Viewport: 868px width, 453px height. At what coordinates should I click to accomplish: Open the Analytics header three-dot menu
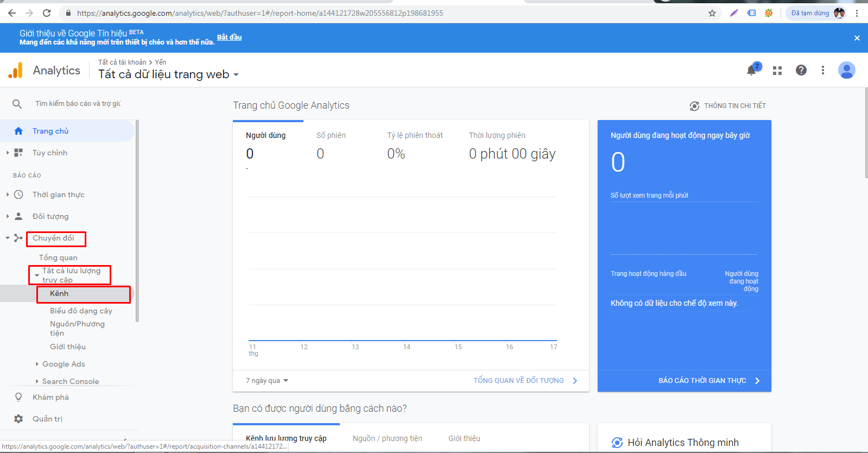823,70
